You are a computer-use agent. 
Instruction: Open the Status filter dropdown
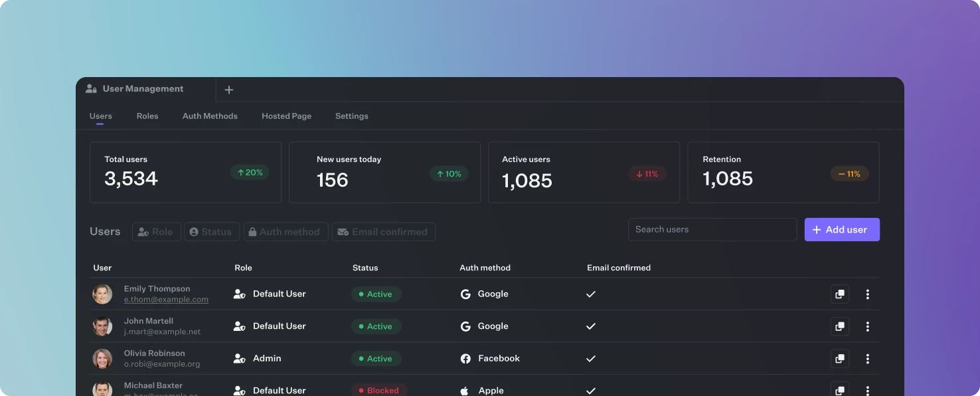pos(212,231)
